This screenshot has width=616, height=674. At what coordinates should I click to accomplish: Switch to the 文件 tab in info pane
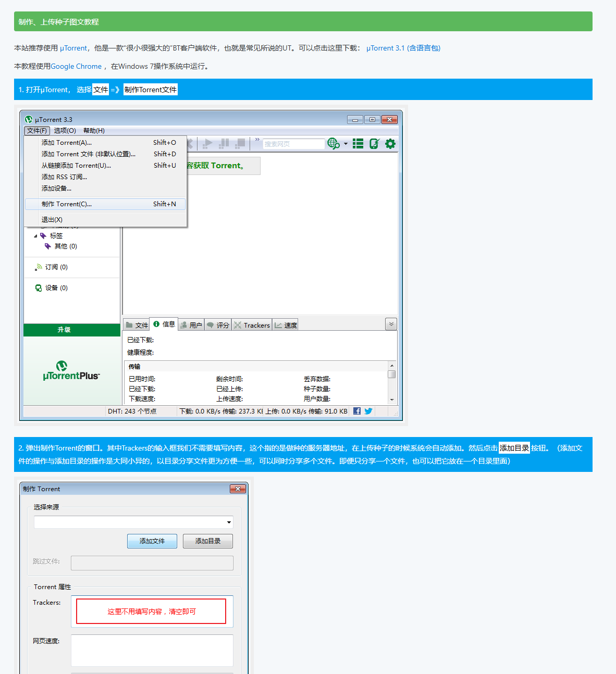(137, 325)
